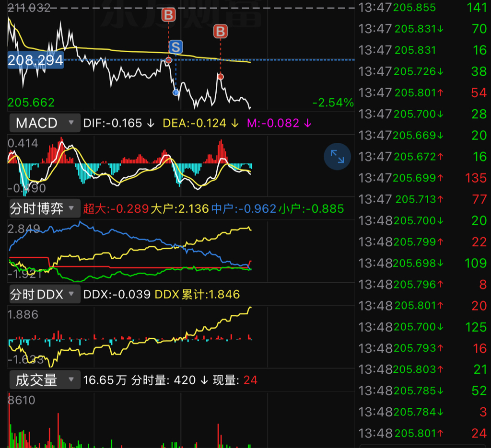Select trade row 205.799 volume 22
491x448 pixels.
423,242
